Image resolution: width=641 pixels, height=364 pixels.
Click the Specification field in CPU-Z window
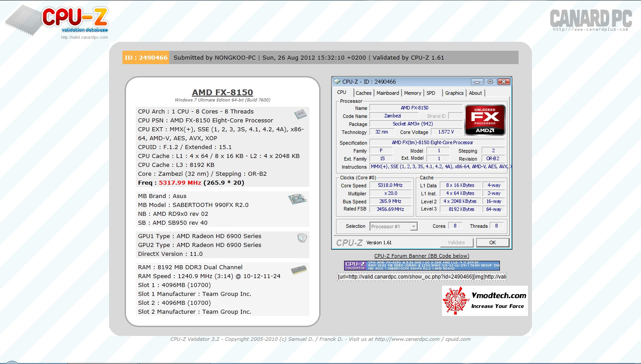coord(437,143)
